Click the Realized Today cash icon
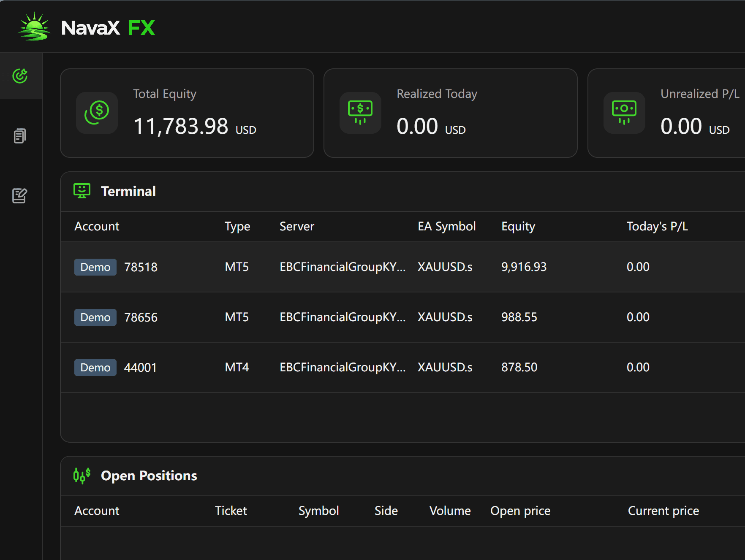The width and height of the screenshot is (745, 560). (360, 113)
